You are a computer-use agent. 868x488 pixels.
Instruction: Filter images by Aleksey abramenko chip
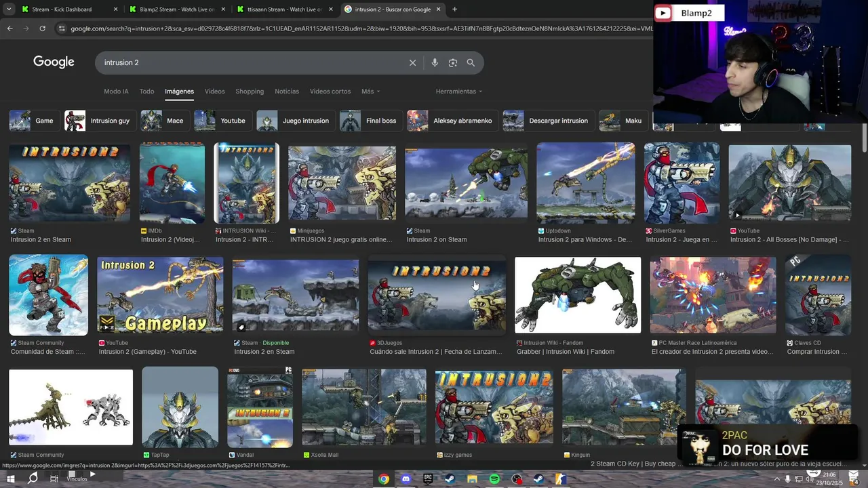click(452, 121)
